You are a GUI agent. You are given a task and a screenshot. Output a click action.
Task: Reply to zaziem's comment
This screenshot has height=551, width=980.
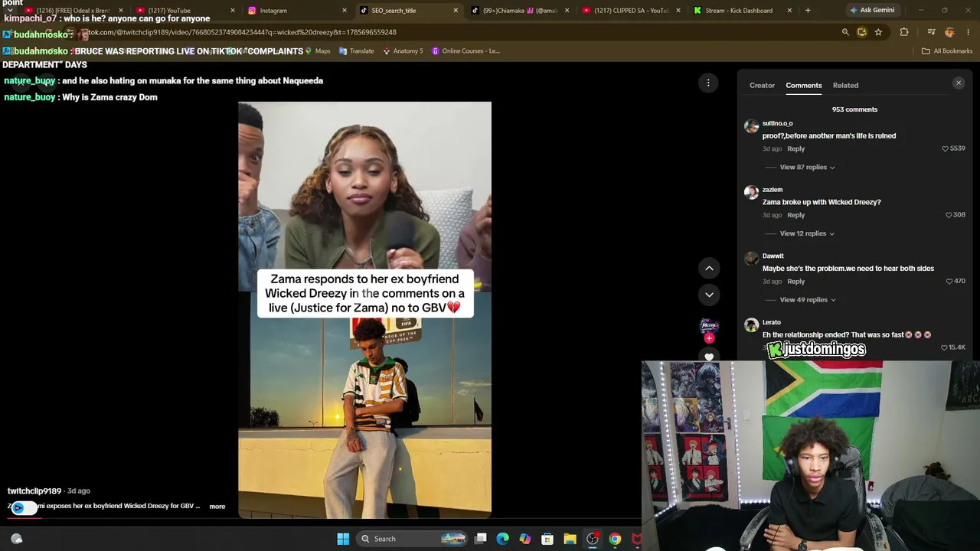795,215
